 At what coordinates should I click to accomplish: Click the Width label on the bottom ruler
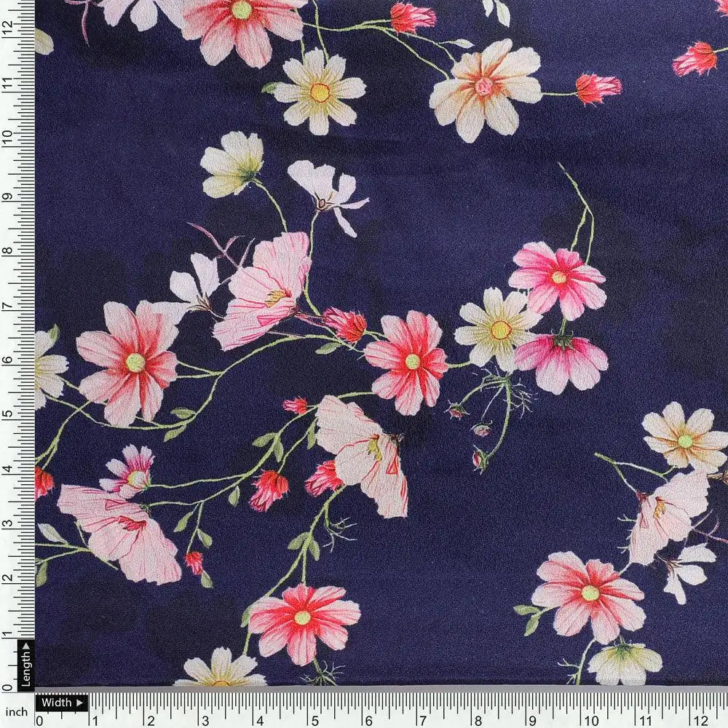tap(56, 703)
